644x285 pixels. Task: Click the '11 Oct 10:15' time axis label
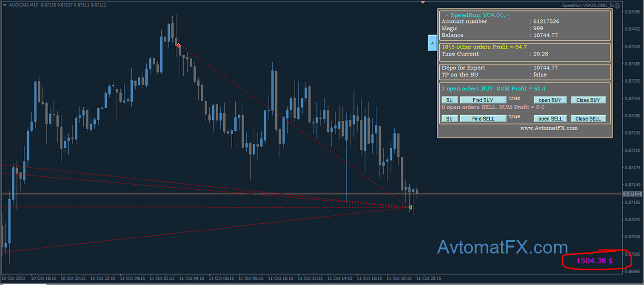click(282, 278)
